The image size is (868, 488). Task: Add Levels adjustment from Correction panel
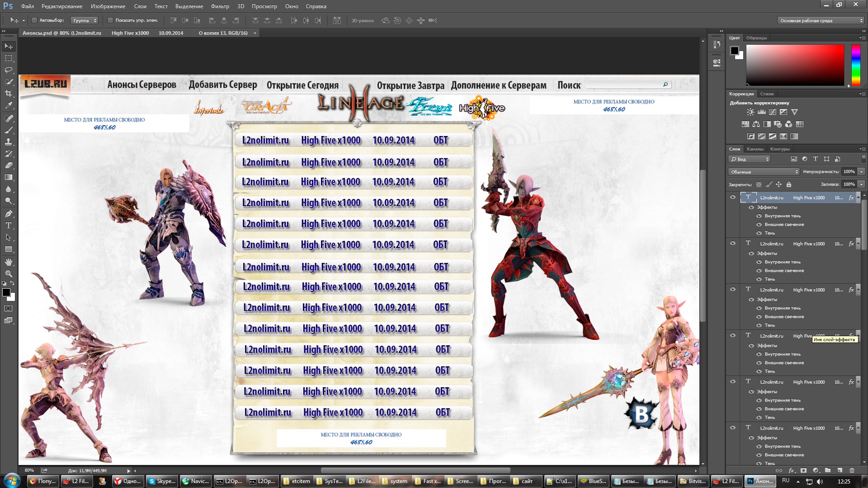tap(762, 112)
